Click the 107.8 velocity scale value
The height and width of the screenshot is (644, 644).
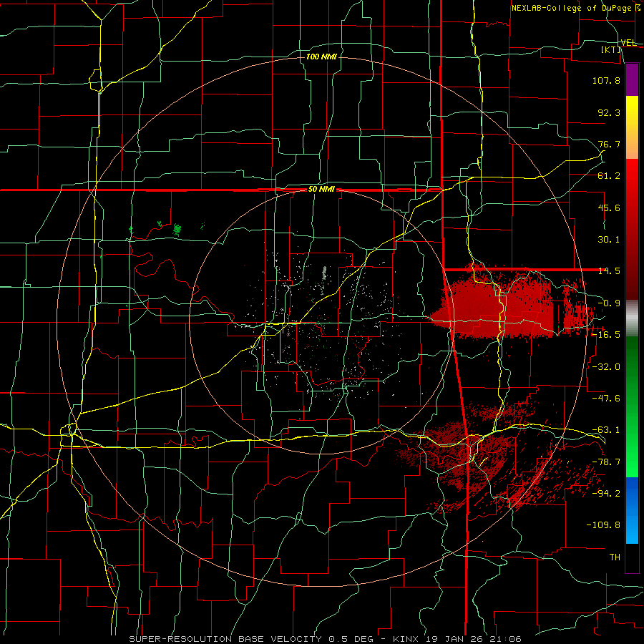[x=606, y=80]
